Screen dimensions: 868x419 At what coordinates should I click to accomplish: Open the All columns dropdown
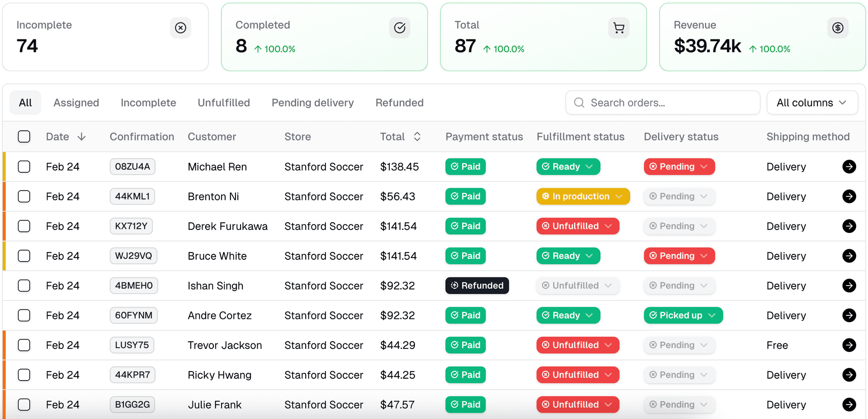tap(812, 103)
